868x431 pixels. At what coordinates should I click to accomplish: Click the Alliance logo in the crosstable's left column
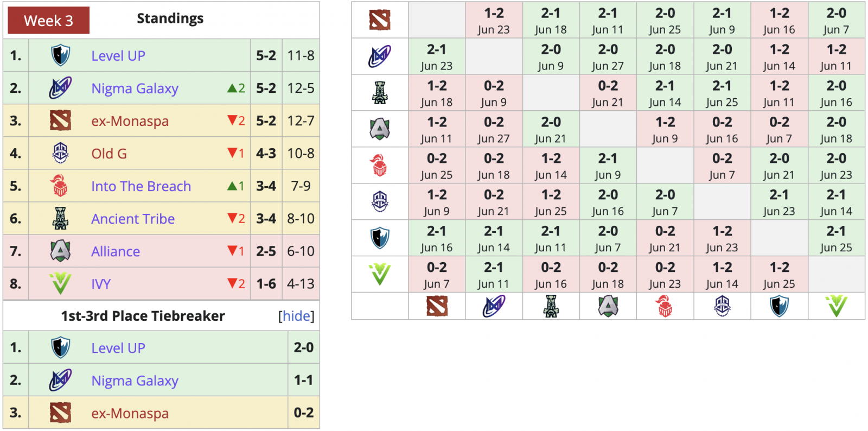coord(380,129)
